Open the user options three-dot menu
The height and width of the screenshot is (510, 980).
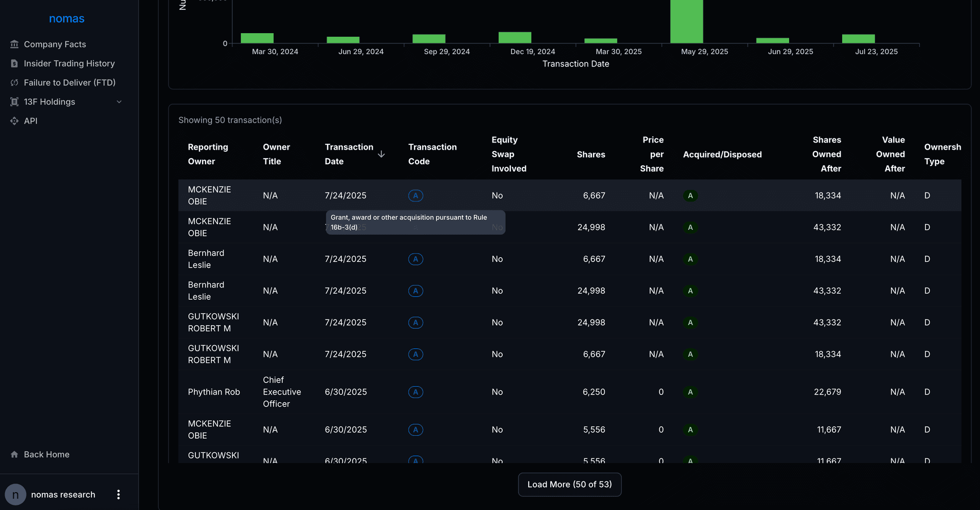coord(118,495)
